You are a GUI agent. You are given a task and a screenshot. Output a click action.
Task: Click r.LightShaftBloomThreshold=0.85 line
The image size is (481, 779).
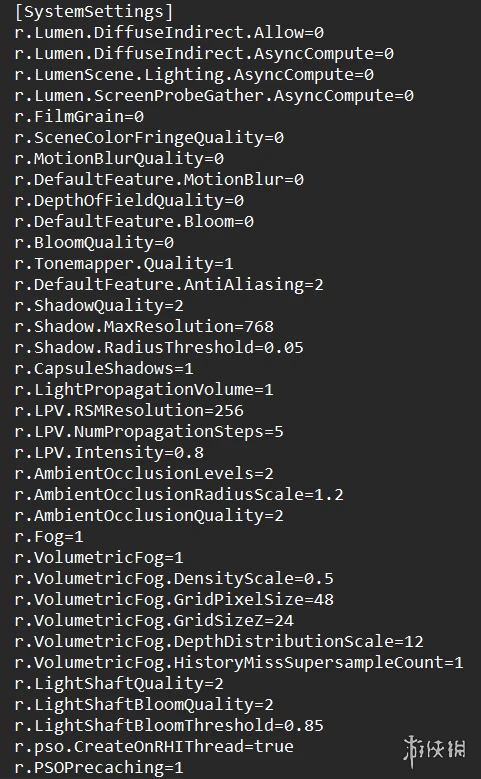[x=169, y=725]
